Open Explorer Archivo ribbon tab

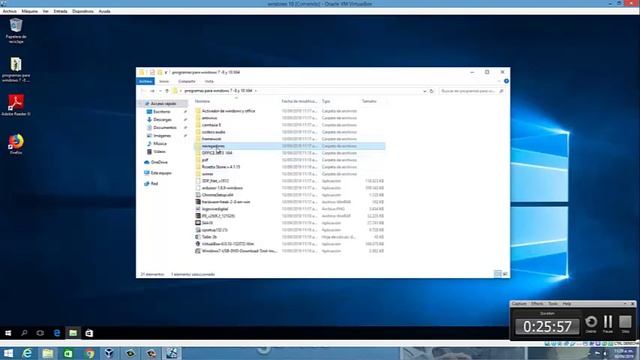[145, 81]
